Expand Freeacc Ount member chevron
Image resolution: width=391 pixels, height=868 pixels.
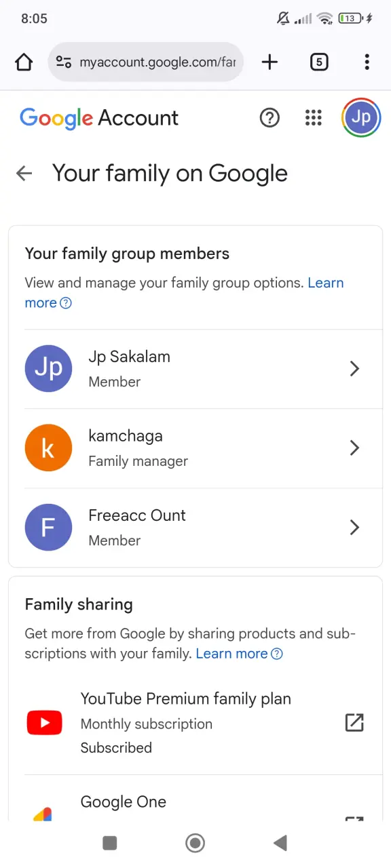[354, 528]
